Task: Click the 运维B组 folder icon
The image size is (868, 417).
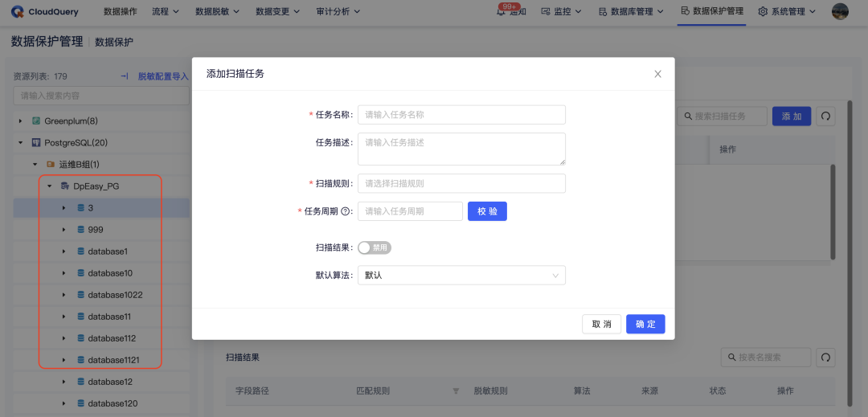Action: pyautogui.click(x=51, y=164)
